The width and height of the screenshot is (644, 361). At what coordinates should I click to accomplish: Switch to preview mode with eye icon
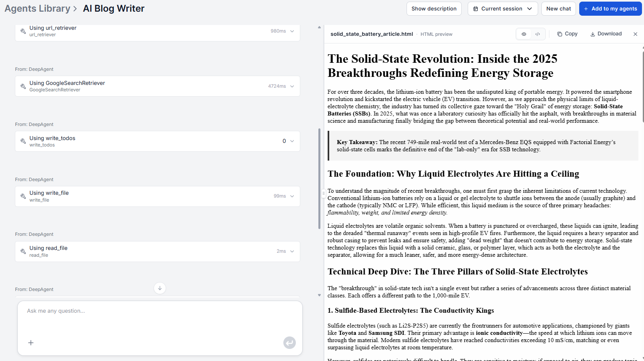click(524, 34)
